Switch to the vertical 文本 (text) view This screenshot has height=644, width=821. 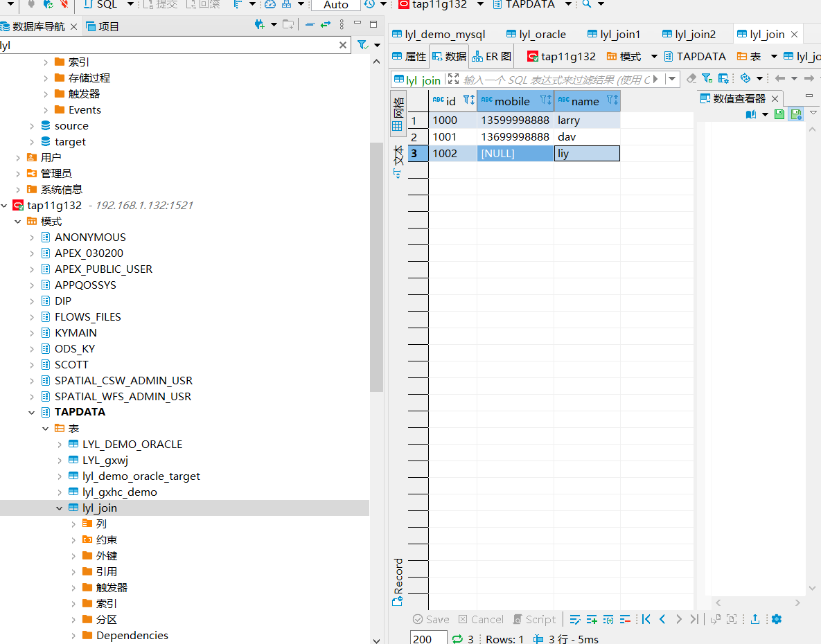point(398,162)
